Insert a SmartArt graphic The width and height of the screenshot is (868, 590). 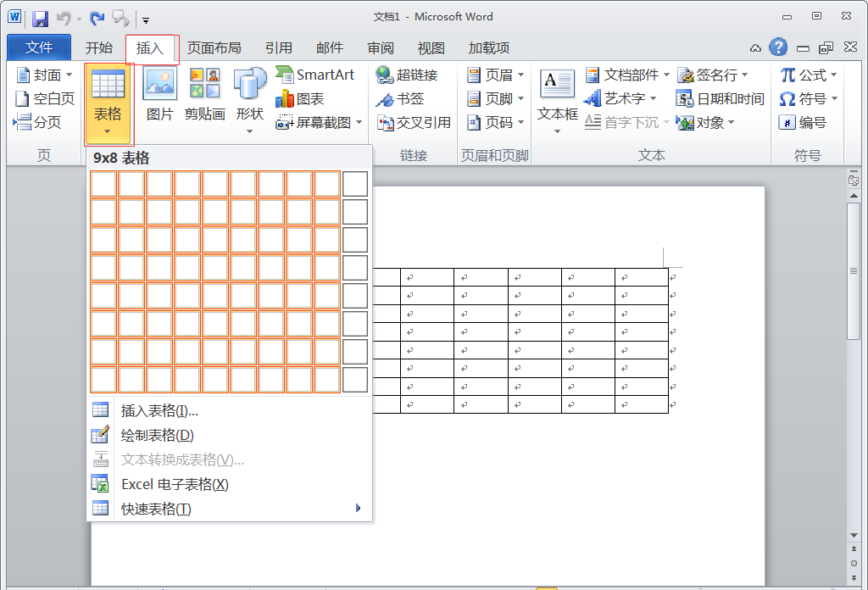(x=316, y=75)
